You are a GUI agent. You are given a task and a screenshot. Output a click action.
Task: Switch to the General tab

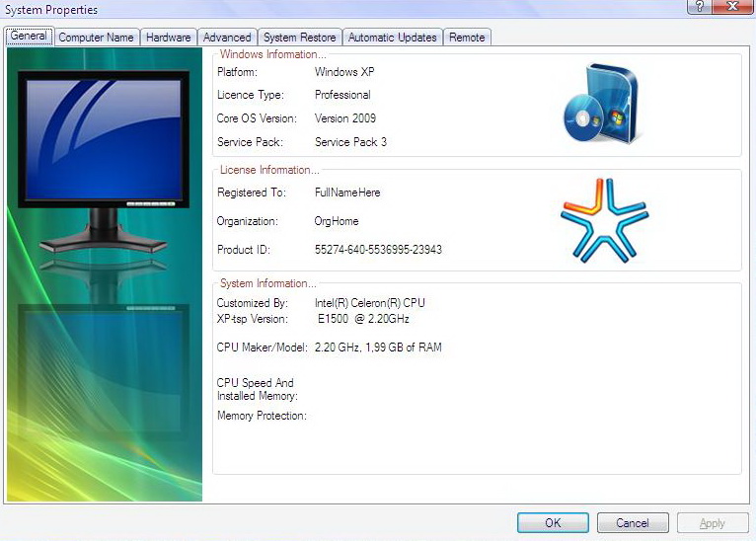(29, 37)
